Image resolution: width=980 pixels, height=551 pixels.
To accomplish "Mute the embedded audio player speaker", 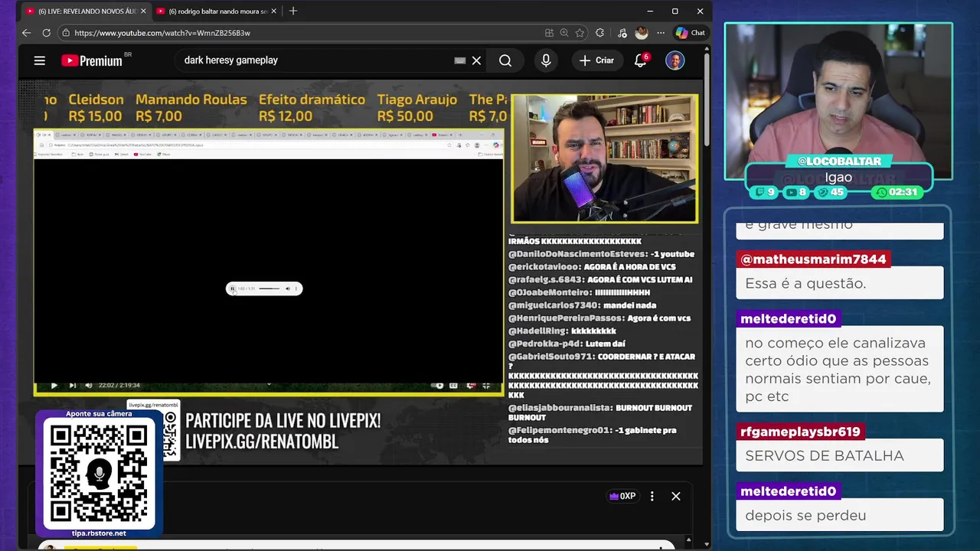I will [288, 289].
